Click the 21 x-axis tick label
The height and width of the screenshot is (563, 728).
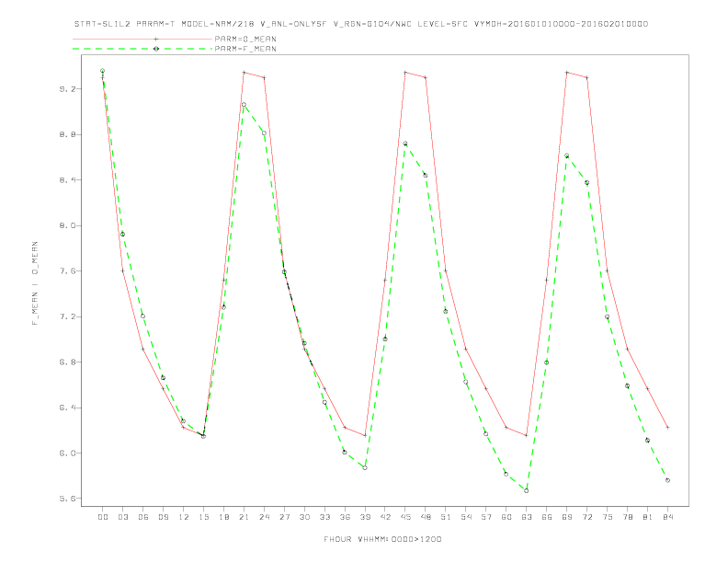pos(244,517)
